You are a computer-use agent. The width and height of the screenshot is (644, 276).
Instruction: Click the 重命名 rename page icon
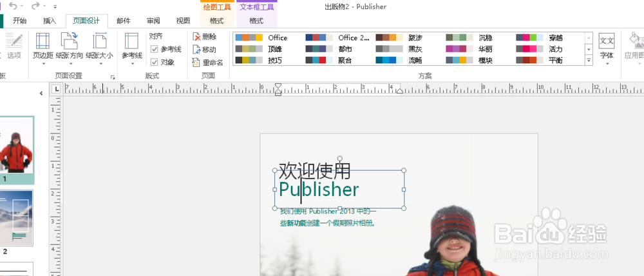point(196,63)
